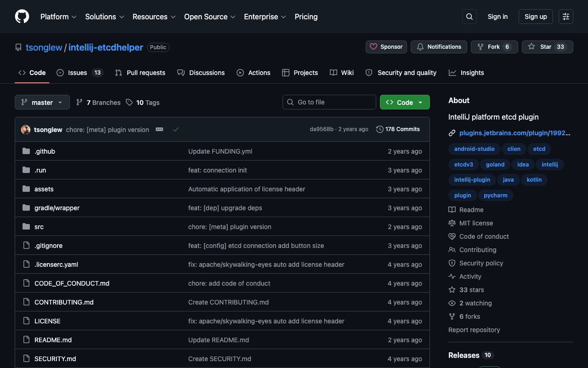Screen dimensions: 588x368
Task: Open the appearance settings icon beside Sign up
Action: tap(566, 17)
